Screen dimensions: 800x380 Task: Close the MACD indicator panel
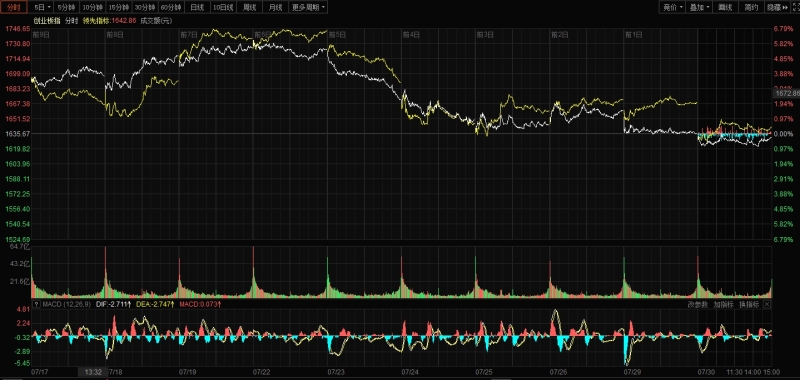(767, 304)
